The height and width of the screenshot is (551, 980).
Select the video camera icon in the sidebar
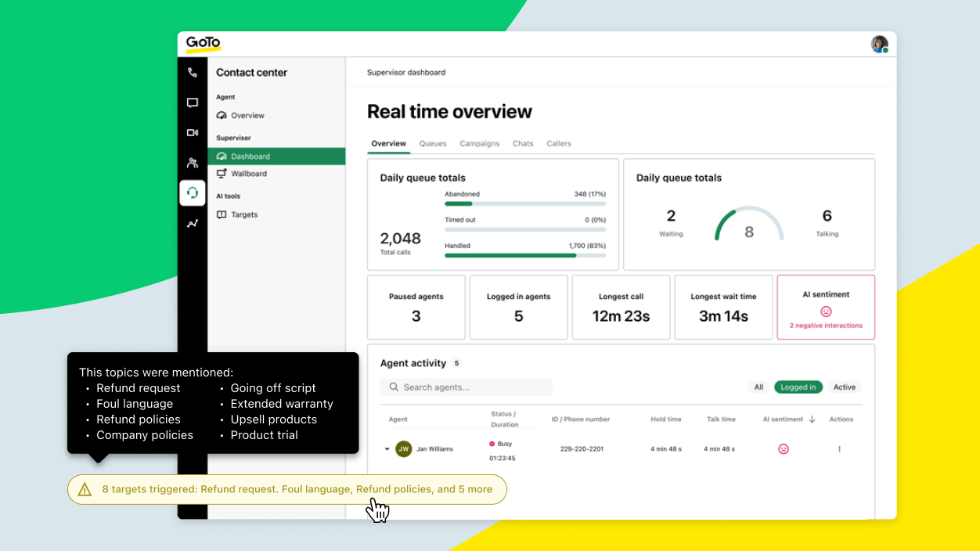(x=193, y=132)
